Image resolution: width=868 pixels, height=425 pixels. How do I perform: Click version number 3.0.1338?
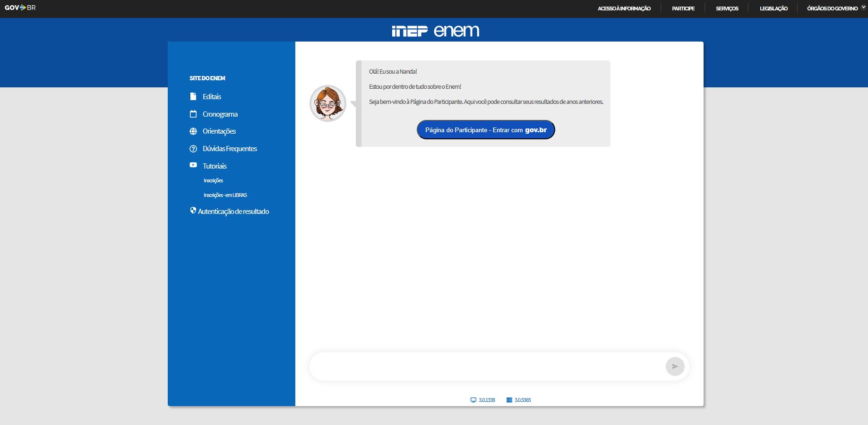(x=487, y=400)
